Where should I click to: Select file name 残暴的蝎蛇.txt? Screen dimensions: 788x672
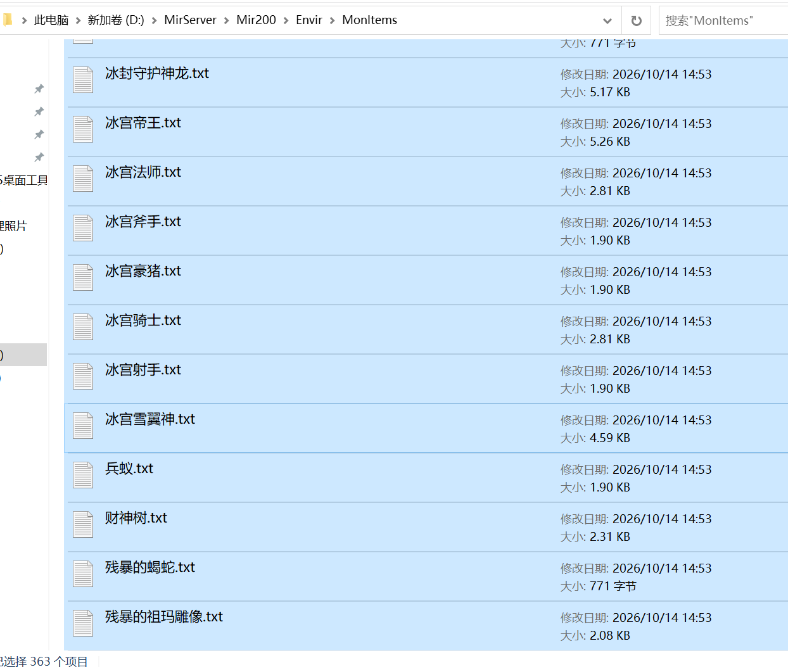(150, 567)
